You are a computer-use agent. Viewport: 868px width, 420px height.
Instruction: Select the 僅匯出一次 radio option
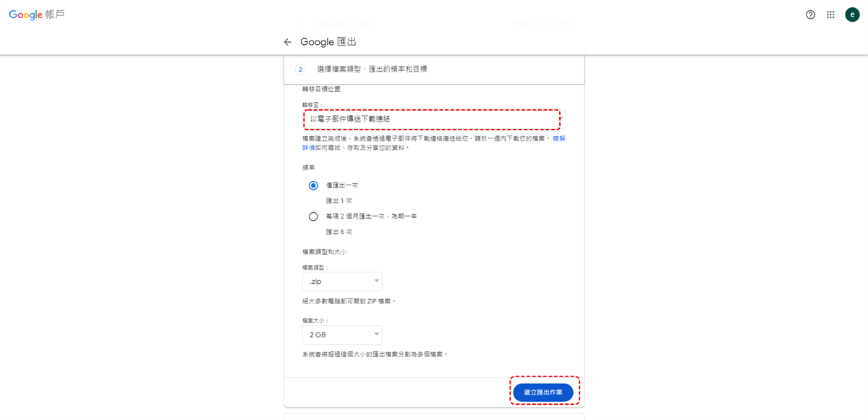[313, 185]
